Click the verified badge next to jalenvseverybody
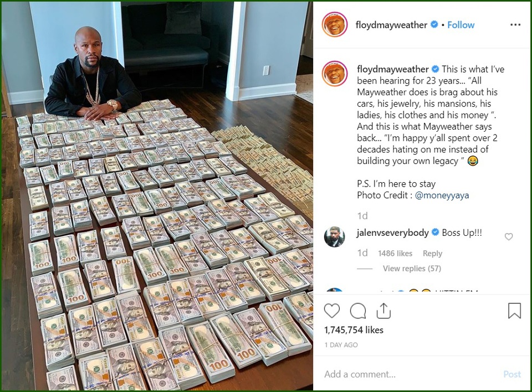This screenshot has height=392, width=532. (436, 233)
